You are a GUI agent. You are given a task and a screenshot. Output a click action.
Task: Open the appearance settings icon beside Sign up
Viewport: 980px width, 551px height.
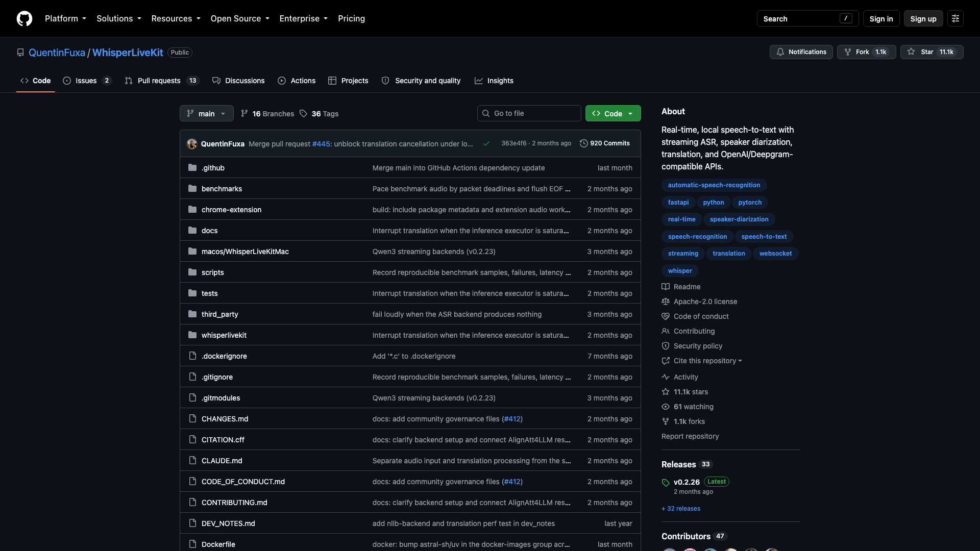tap(955, 18)
